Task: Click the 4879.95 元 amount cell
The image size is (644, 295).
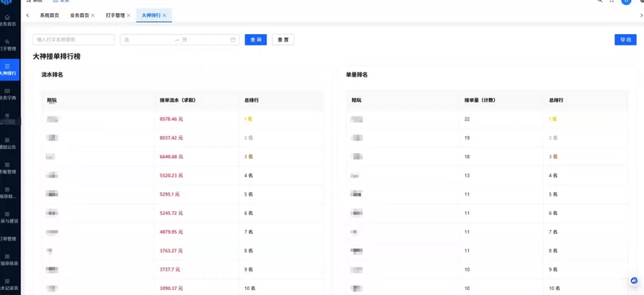Action: tap(171, 231)
